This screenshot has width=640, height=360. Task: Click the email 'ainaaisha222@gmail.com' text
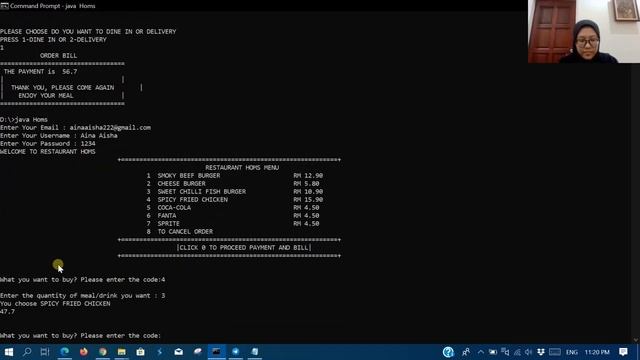[110, 128]
